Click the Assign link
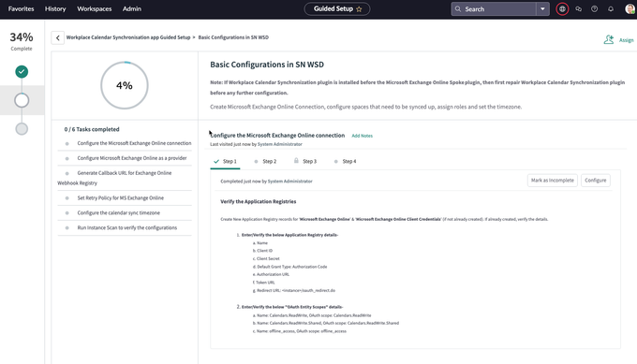Image resolution: width=637 pixels, height=364 pixels. click(626, 39)
